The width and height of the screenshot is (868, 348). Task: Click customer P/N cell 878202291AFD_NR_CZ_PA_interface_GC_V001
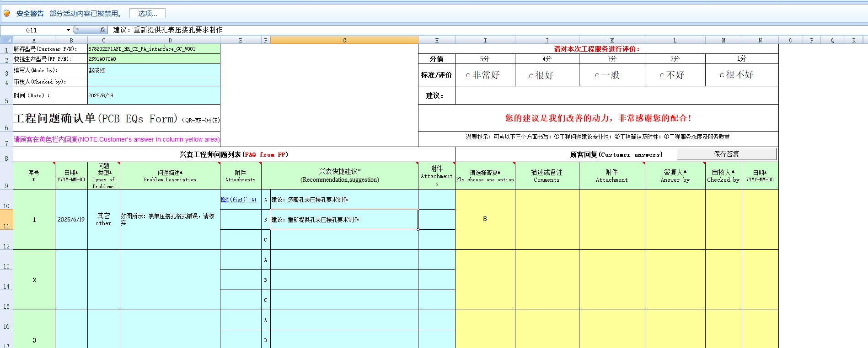154,49
